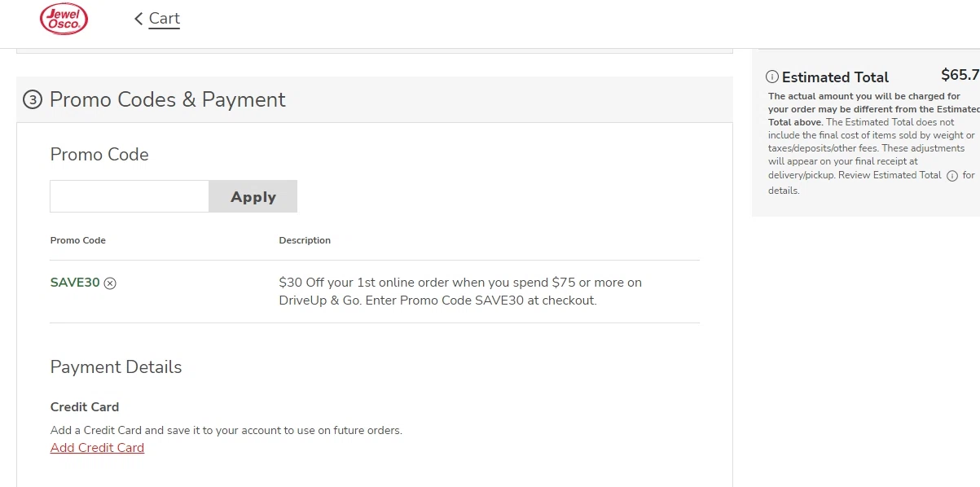Click the $65.7 estimated total amount
980x487 pixels.
960,75
